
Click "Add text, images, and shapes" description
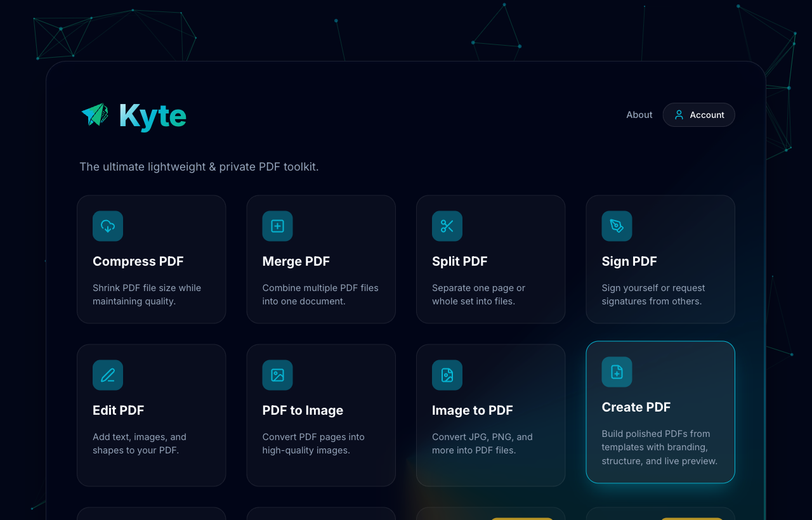click(140, 443)
